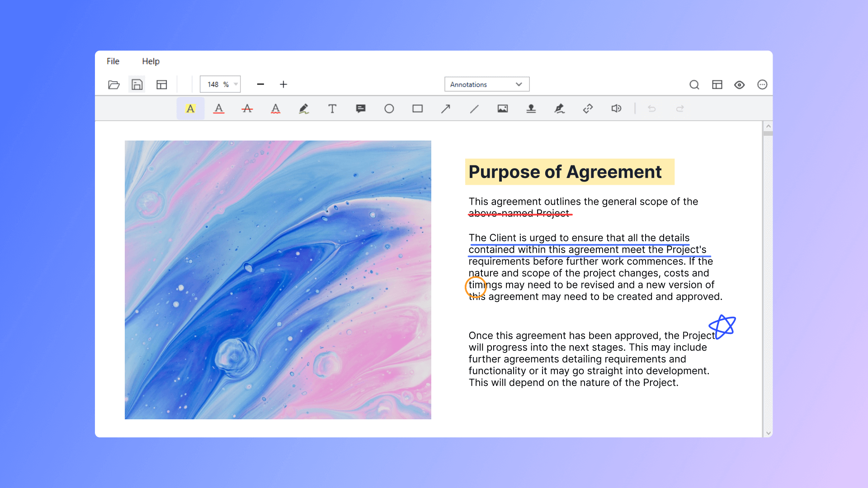Screen dimensions: 868x488
Task: Expand the zoom percentage dropdown
Action: coord(235,84)
